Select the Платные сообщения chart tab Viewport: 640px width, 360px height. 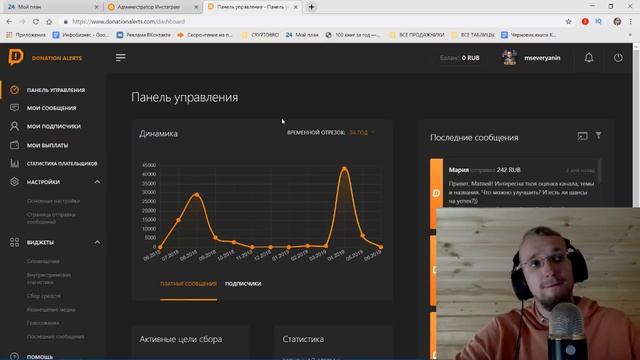click(188, 284)
